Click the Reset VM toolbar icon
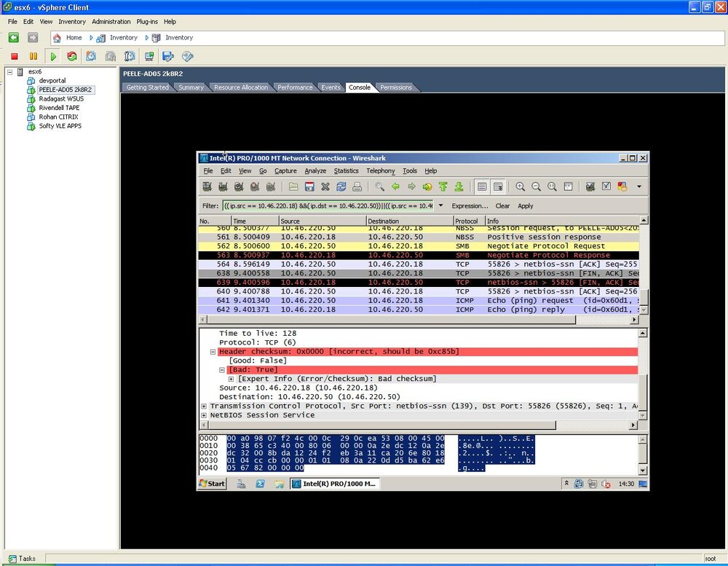This screenshot has height=566, width=728. pos(71,56)
